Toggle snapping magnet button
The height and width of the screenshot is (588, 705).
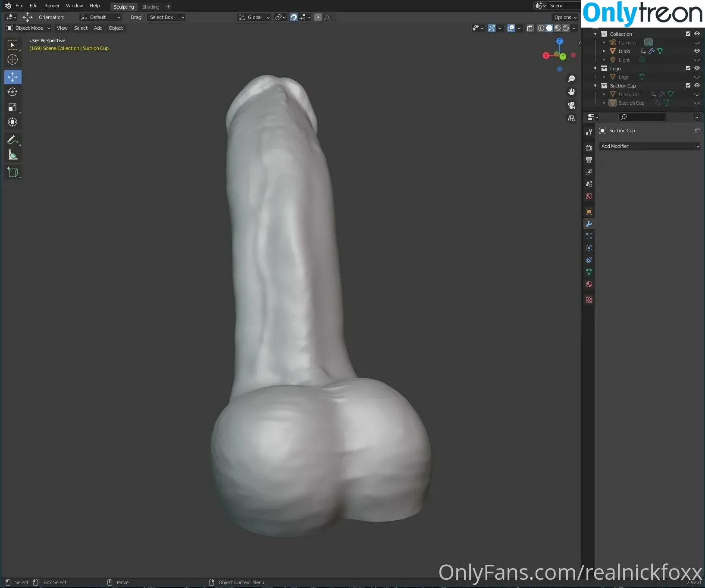pos(294,17)
